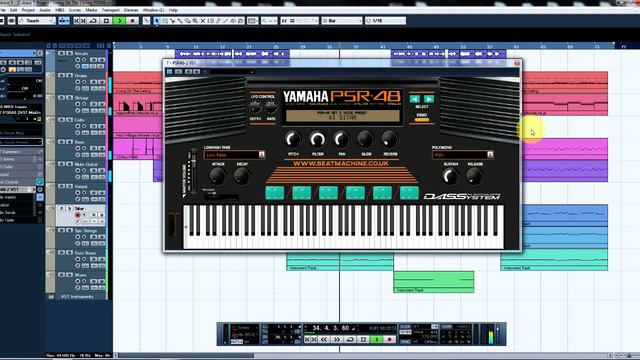Select the Mute X tool
Viewport: 640px width, 360px height.
point(203,20)
